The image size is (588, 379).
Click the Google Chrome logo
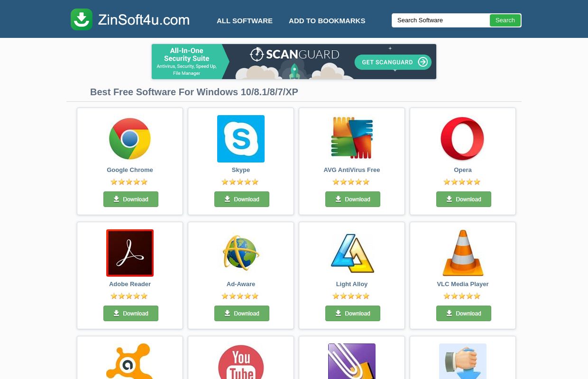(x=129, y=138)
